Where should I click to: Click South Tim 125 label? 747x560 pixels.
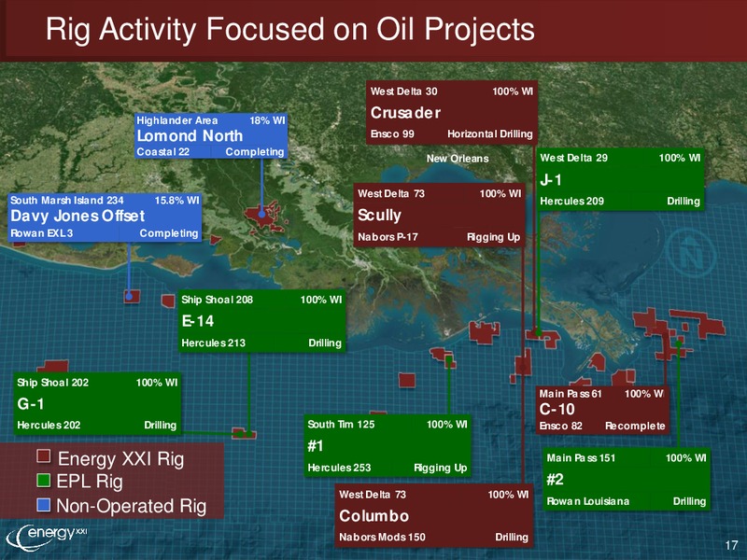(x=341, y=425)
